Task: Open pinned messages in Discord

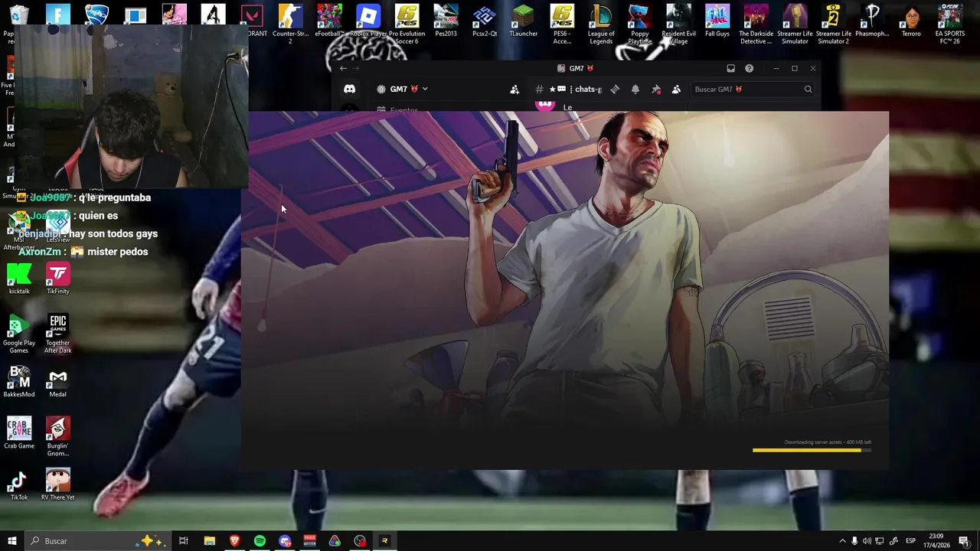Action: pos(656,90)
